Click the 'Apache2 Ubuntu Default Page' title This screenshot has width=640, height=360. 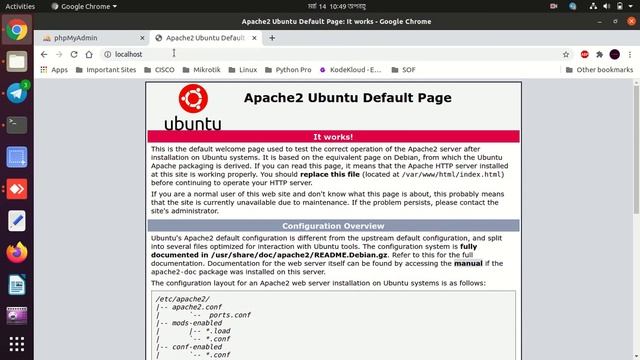click(x=348, y=98)
